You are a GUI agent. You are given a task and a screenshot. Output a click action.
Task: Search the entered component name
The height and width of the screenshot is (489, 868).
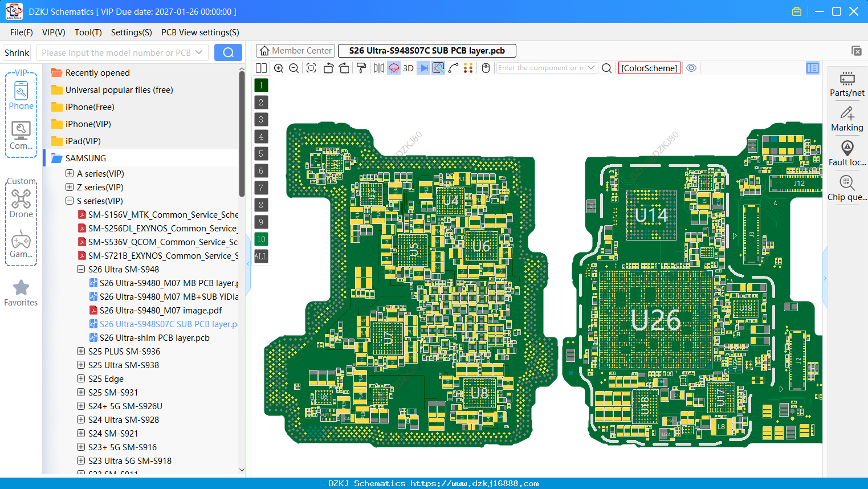[607, 68]
